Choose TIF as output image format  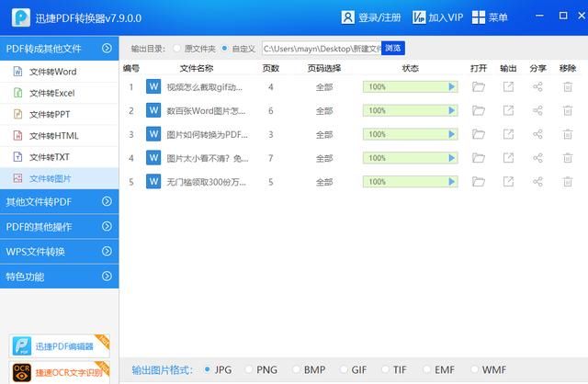[385, 369]
